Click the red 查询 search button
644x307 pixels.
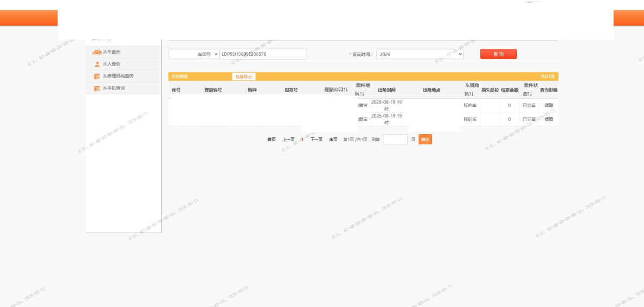tap(499, 54)
